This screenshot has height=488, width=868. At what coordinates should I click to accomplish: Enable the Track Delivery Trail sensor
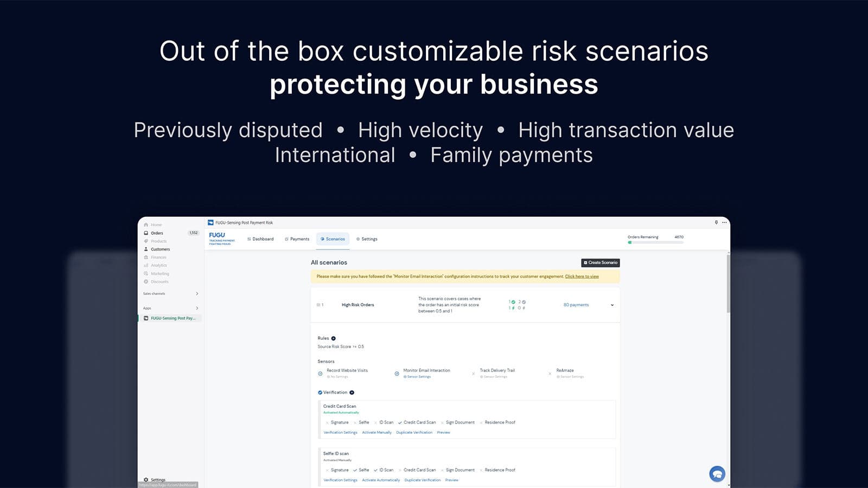click(473, 373)
